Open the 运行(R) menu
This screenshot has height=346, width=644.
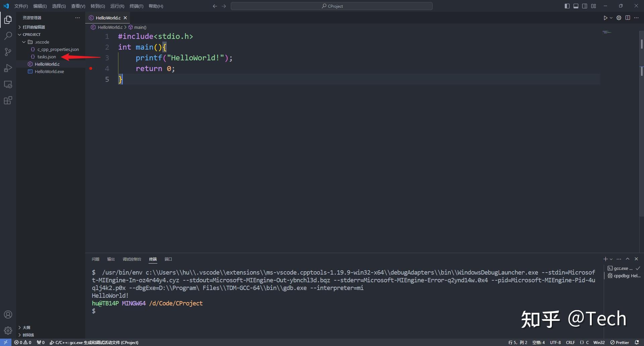click(x=117, y=6)
